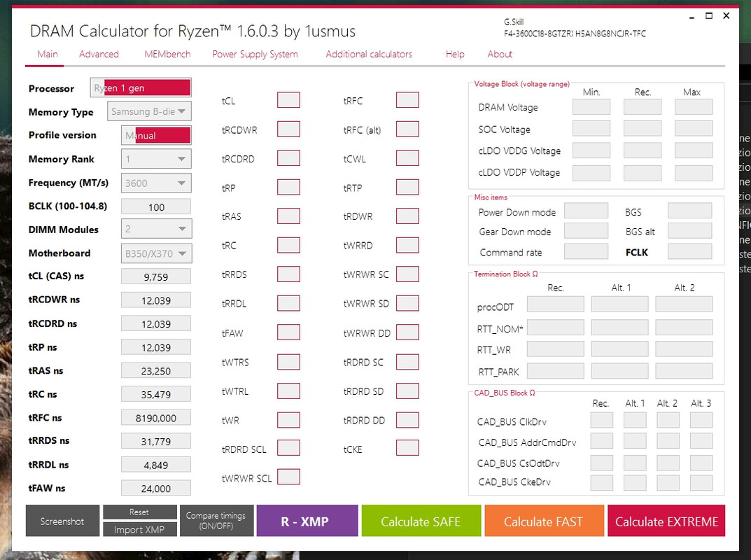Click the Screenshot button
The image size is (751, 560).
click(62, 521)
